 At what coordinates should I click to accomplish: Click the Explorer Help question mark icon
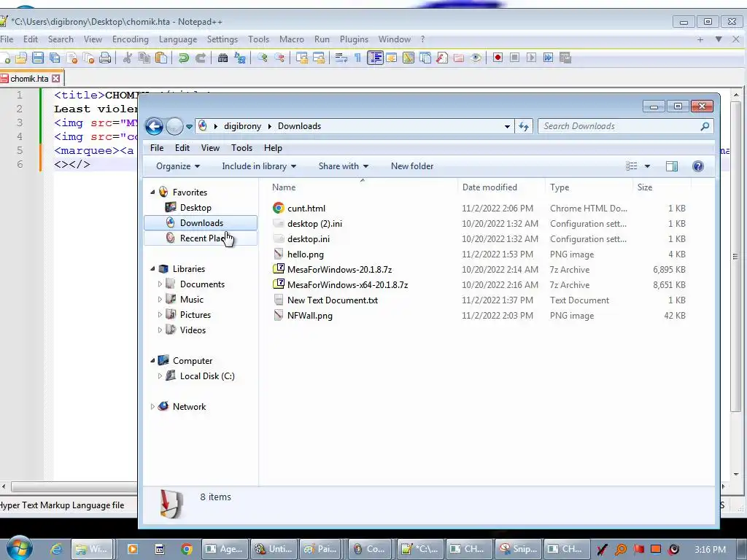(x=698, y=166)
